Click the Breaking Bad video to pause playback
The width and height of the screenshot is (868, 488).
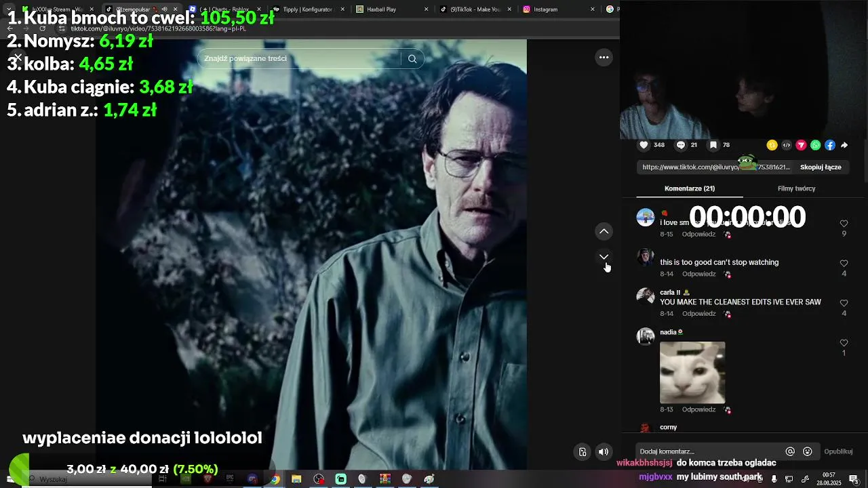click(x=311, y=254)
